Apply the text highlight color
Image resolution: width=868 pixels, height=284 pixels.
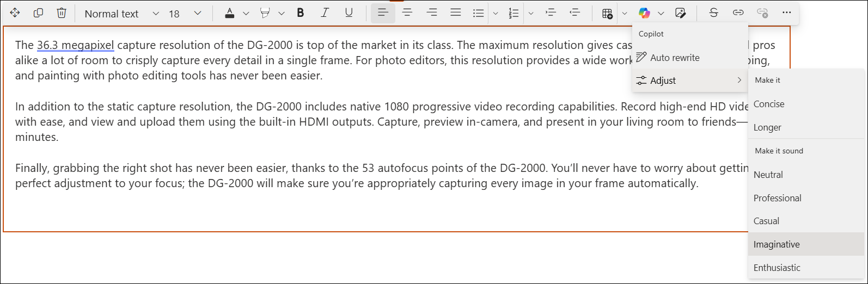pos(265,13)
